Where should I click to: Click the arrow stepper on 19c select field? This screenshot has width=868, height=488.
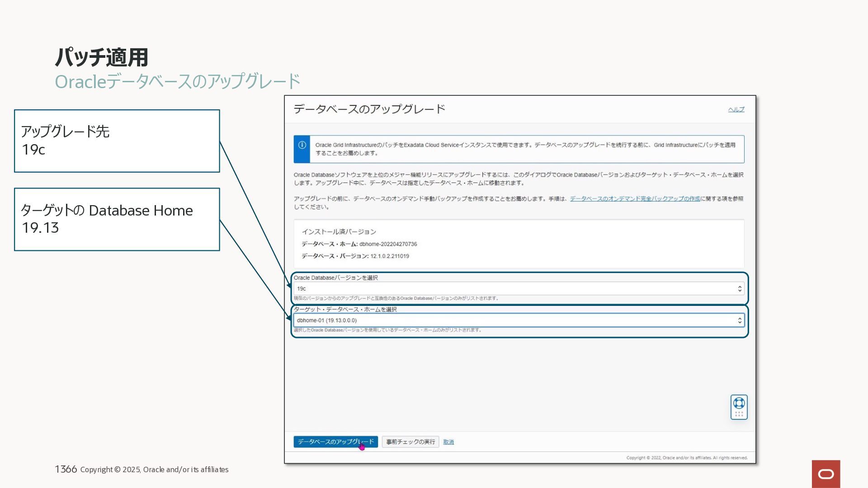(740, 289)
